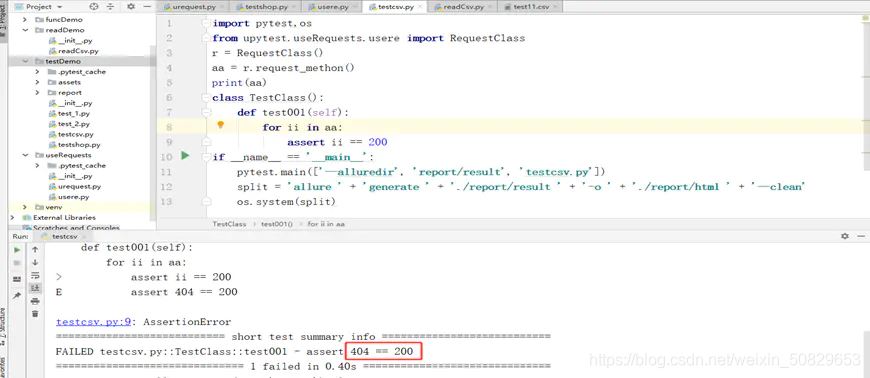Viewport: 870px width, 378px height.
Task: Collapse the testDemo folder
Action: 25,61
